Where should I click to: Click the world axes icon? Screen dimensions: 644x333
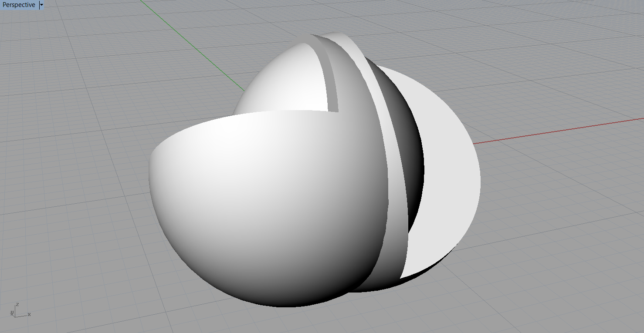tap(19, 309)
